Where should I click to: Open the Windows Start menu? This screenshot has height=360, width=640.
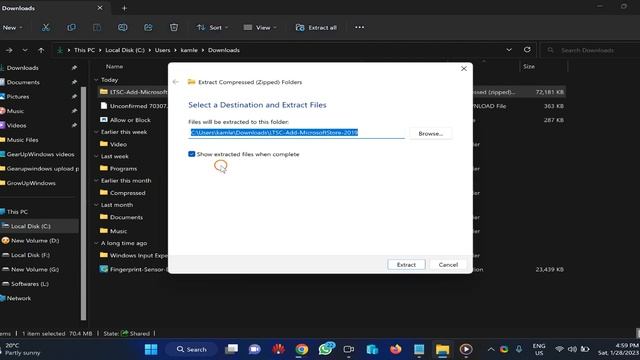151,349
